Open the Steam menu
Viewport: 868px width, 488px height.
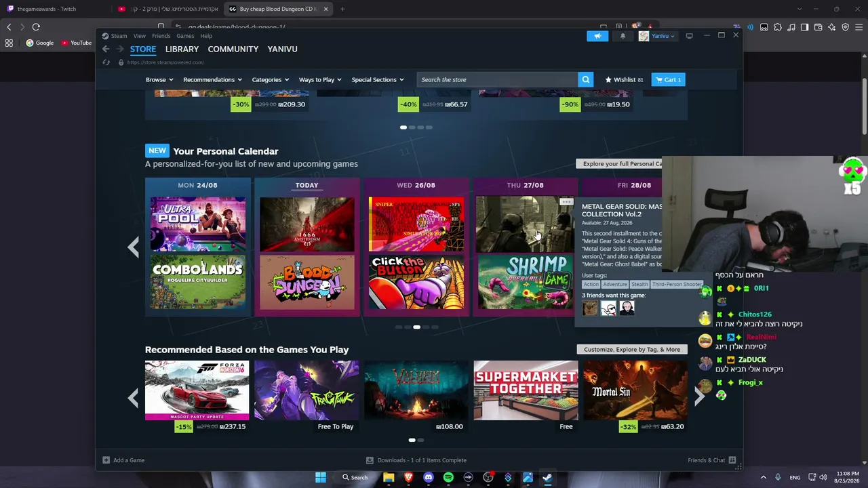click(115, 36)
